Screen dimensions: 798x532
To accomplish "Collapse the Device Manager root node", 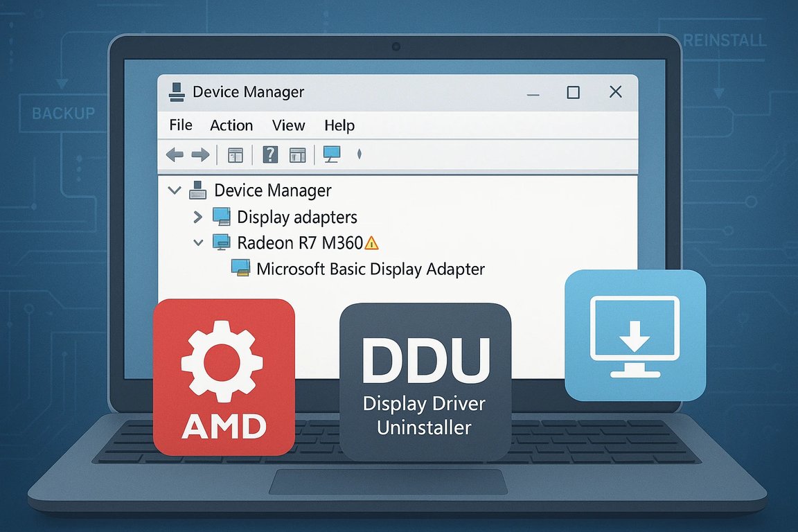I will click(174, 190).
